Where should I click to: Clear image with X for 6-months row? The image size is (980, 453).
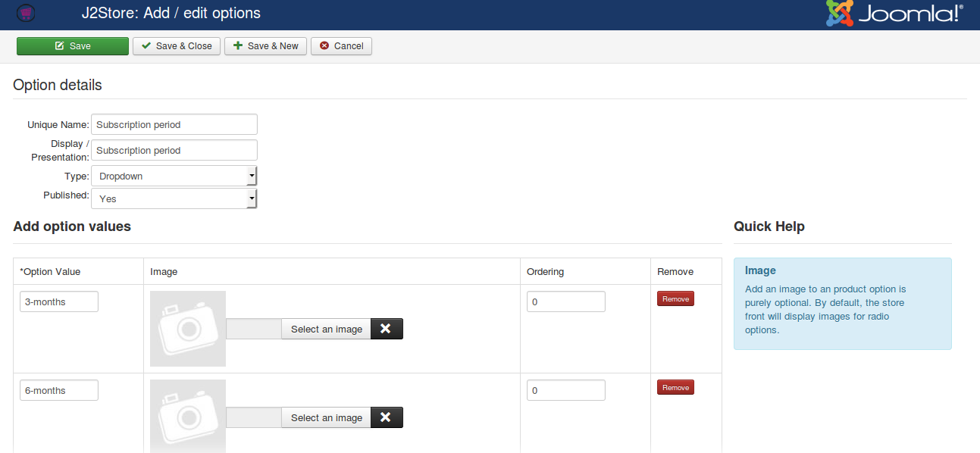(386, 417)
